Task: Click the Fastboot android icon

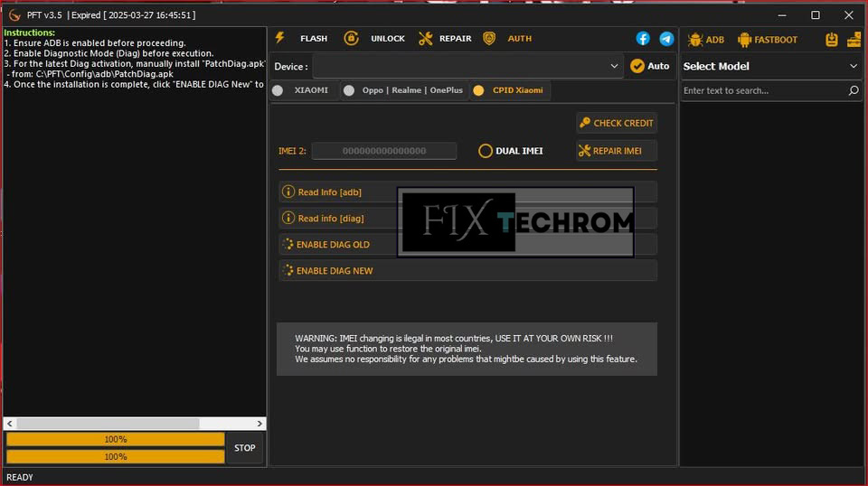Action: click(x=744, y=39)
